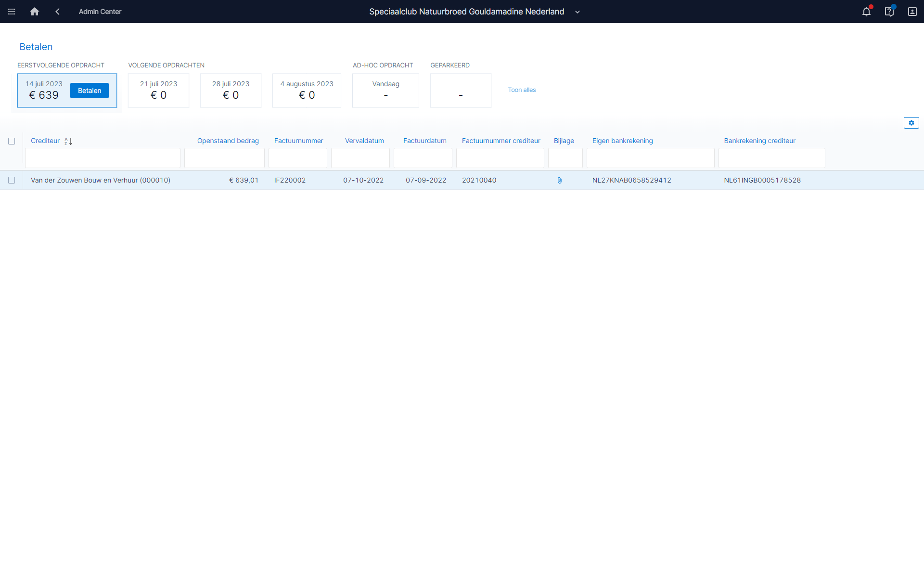Click the Speciaalclub Natuurbroed Gouldamadine Nederland title
Screen dimensions: 924x578
coord(467,12)
